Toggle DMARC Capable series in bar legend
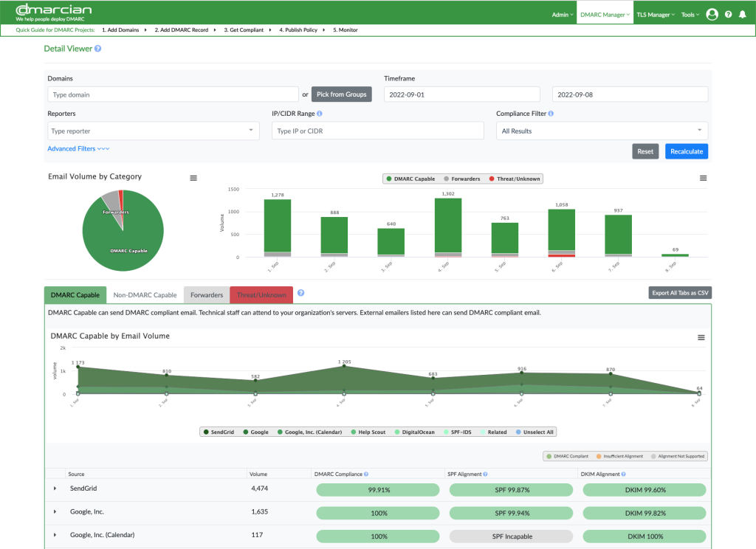Screen dimensions: 756x549 point(410,179)
